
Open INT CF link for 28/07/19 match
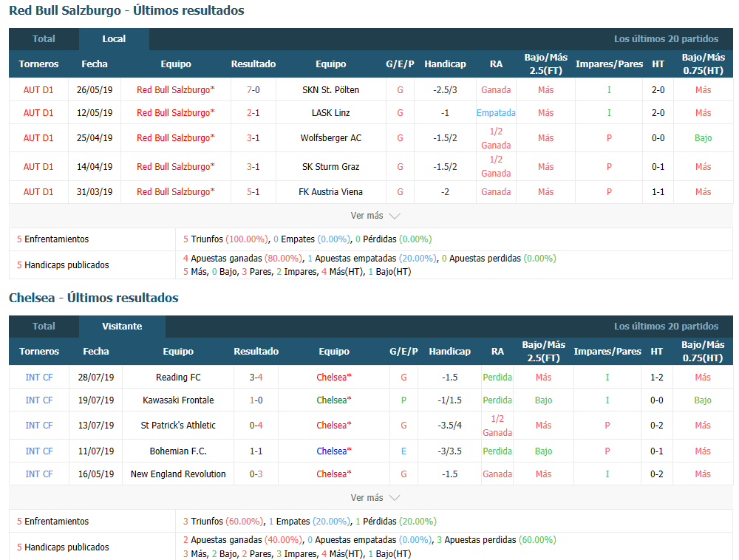tap(39, 378)
